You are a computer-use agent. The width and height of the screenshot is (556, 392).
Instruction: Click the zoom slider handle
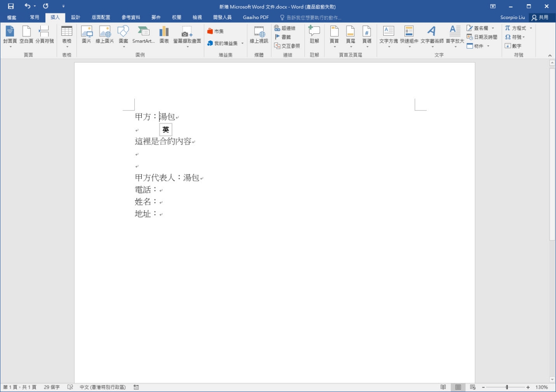tap(507, 387)
